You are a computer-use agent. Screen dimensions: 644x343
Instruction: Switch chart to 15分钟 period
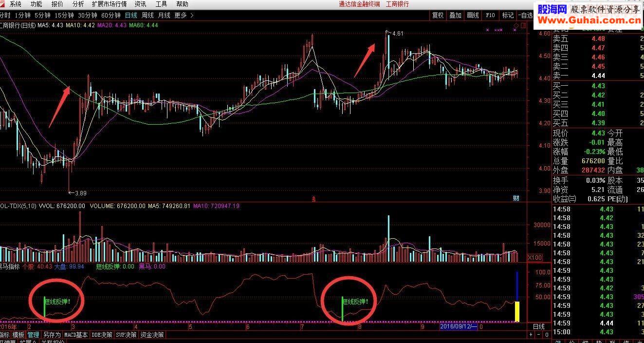(64, 15)
